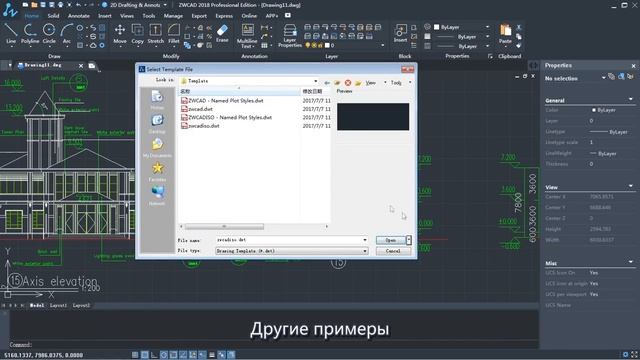Click the white color swatch in ribbon Properties
Screen dimensions: 640x360
click(436, 27)
